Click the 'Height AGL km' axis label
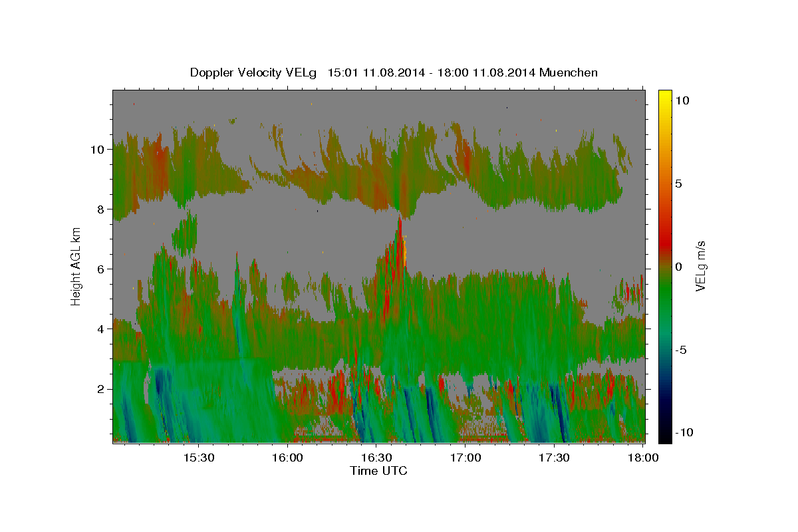Image resolution: width=798 pixels, height=532 pixels. pyautogui.click(x=76, y=265)
